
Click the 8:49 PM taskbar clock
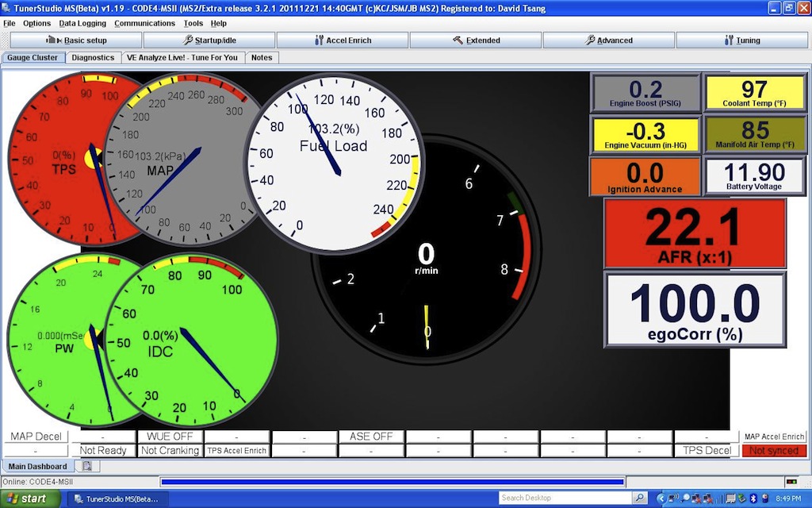point(788,498)
